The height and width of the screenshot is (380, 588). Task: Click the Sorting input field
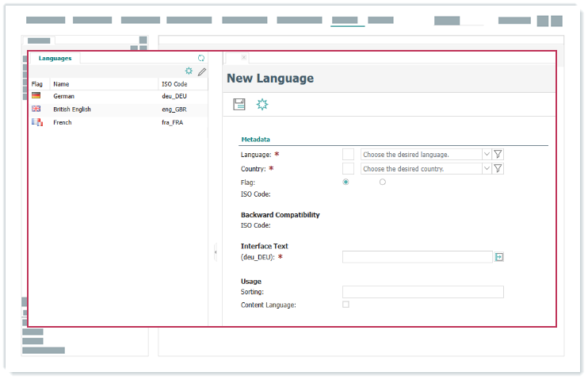(422, 292)
